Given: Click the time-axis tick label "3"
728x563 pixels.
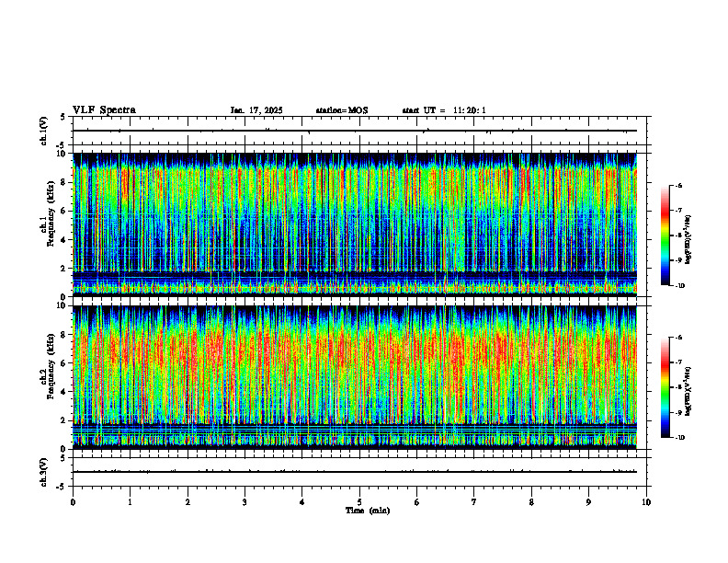Looking at the screenshot, I should 245,502.
